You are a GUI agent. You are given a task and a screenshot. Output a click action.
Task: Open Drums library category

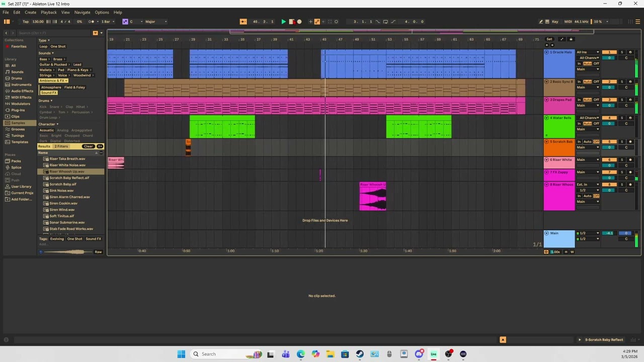tap(17, 78)
